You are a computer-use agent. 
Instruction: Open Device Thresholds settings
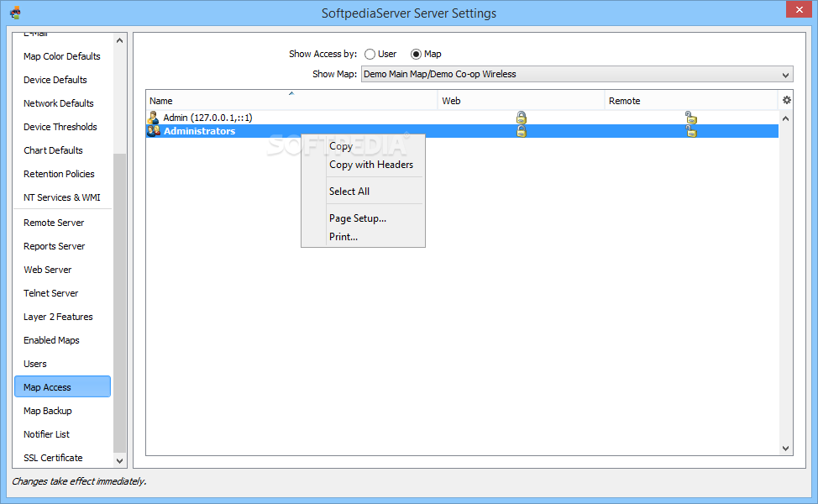[x=62, y=127]
